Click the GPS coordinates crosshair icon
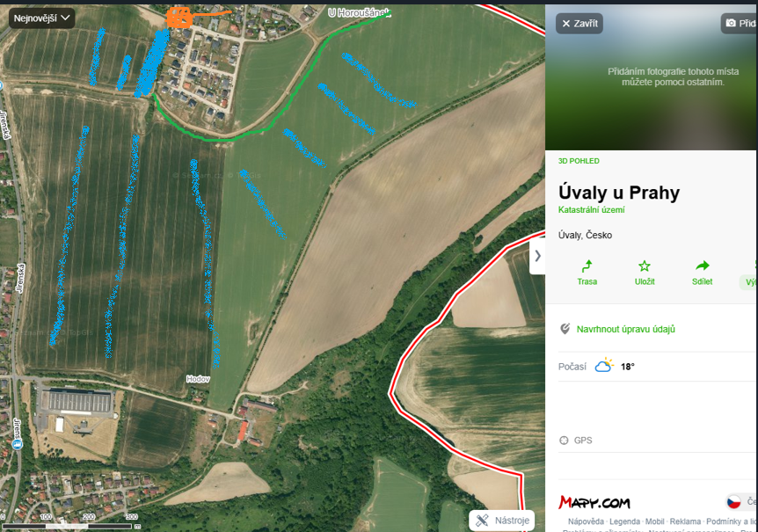The height and width of the screenshot is (532, 758). (564, 441)
